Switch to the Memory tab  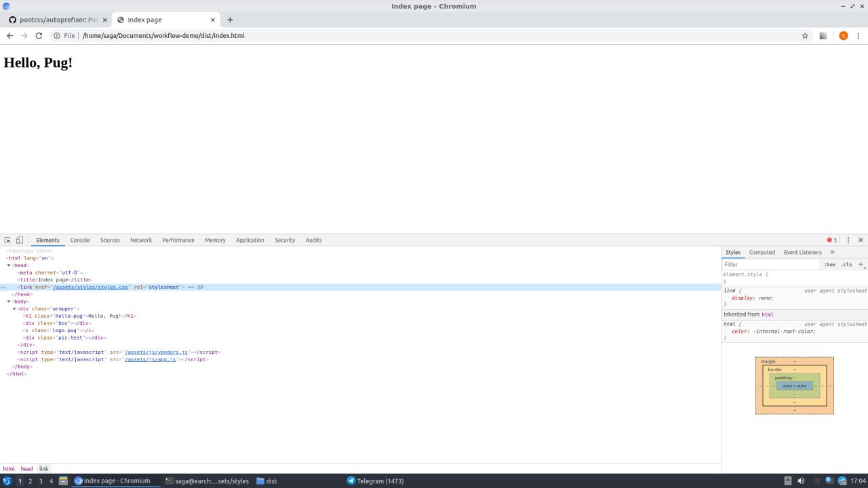pos(215,240)
